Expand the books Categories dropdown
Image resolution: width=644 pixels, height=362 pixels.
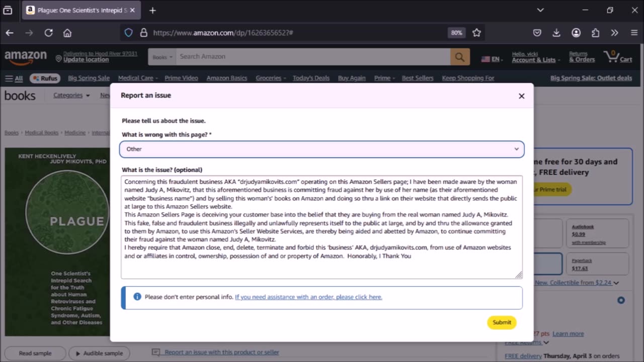coord(71,95)
